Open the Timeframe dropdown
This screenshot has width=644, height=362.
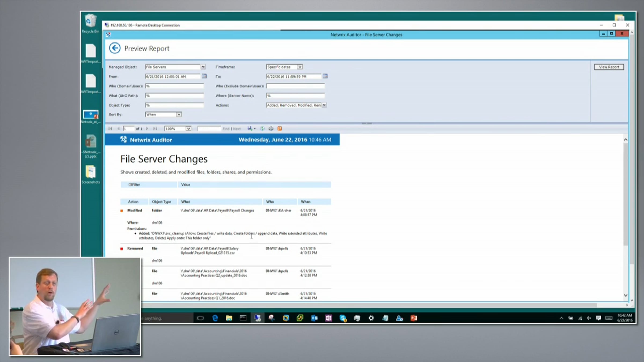pyautogui.click(x=300, y=67)
